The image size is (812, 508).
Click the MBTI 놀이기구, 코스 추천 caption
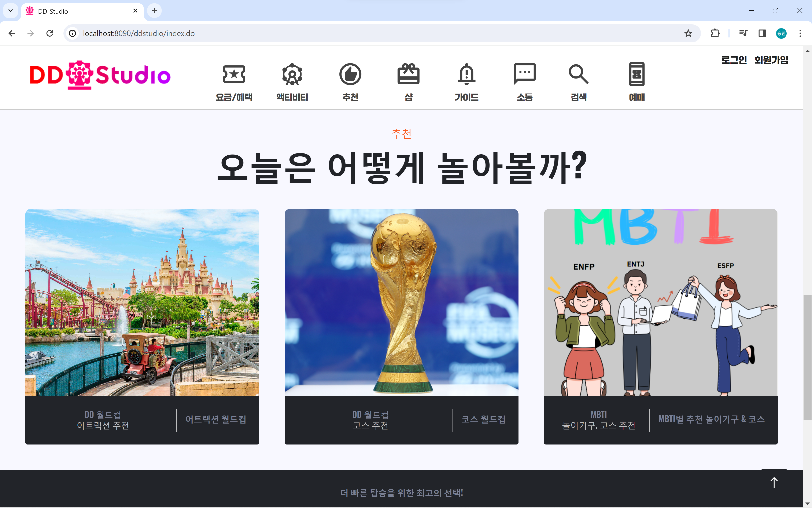[599, 420]
